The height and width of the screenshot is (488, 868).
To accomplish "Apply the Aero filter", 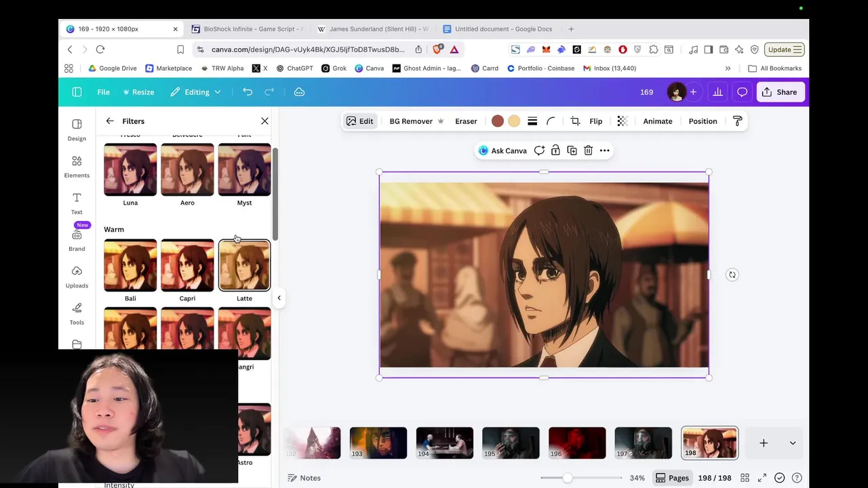I will tap(187, 169).
